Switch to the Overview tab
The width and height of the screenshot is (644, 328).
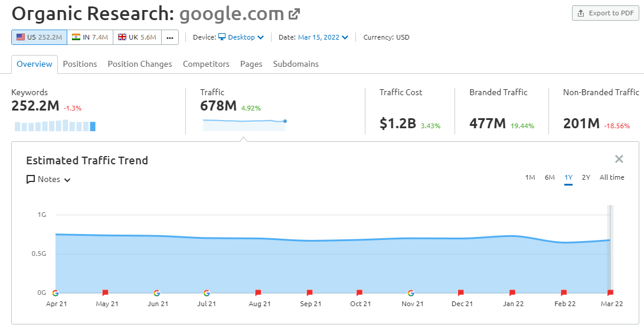pos(34,64)
